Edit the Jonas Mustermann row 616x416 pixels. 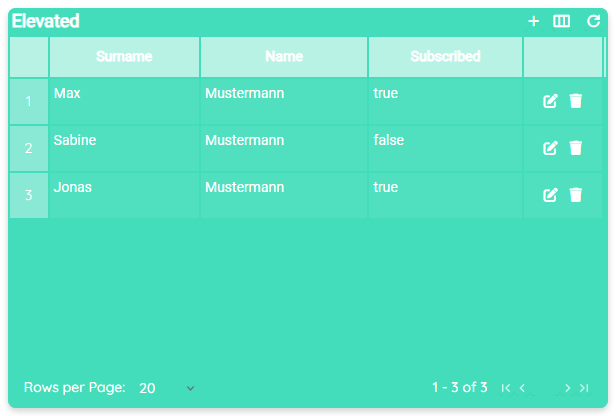coord(550,195)
